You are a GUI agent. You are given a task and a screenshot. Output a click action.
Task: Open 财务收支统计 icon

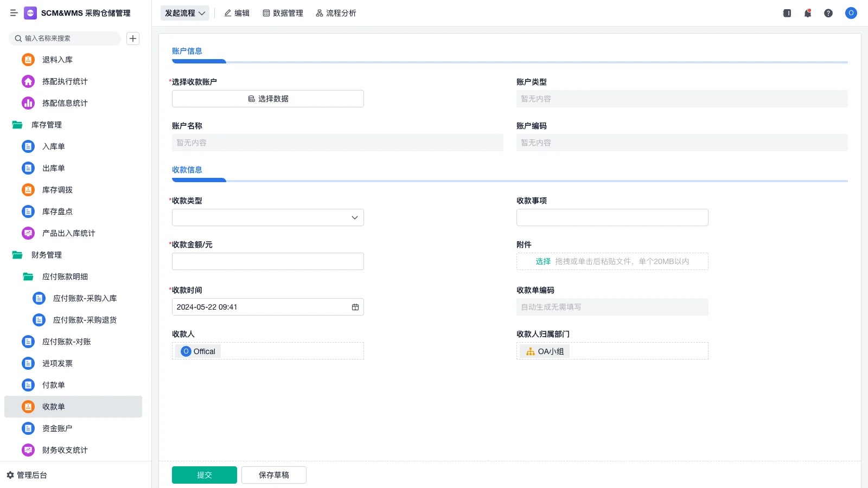point(28,450)
